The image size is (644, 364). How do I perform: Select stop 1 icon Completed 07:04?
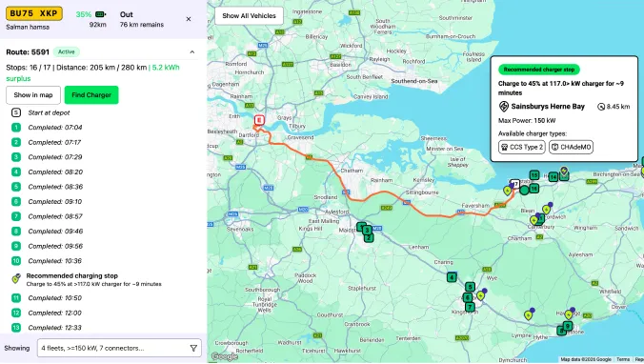(16, 128)
